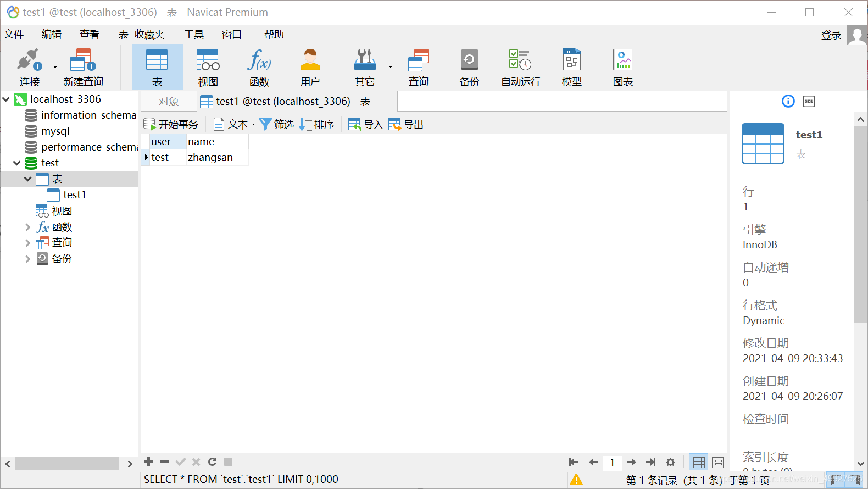Screen dimensions: 868x489
Task: Open the Text (文本) dropdown
Action: (x=235, y=125)
